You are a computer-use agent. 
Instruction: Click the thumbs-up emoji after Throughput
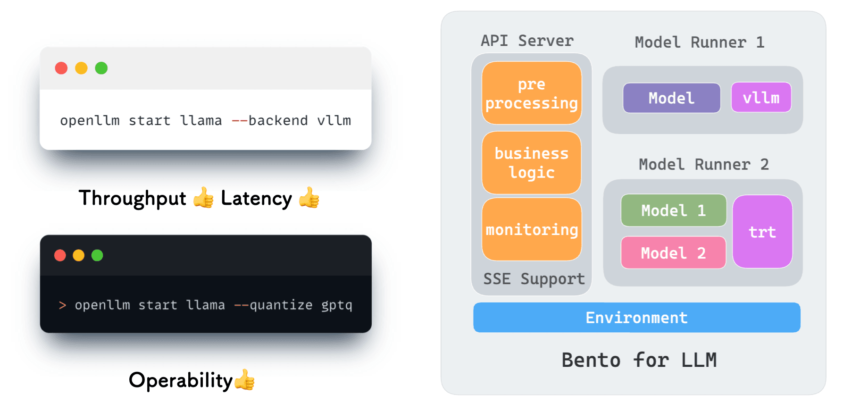pyautogui.click(x=204, y=197)
